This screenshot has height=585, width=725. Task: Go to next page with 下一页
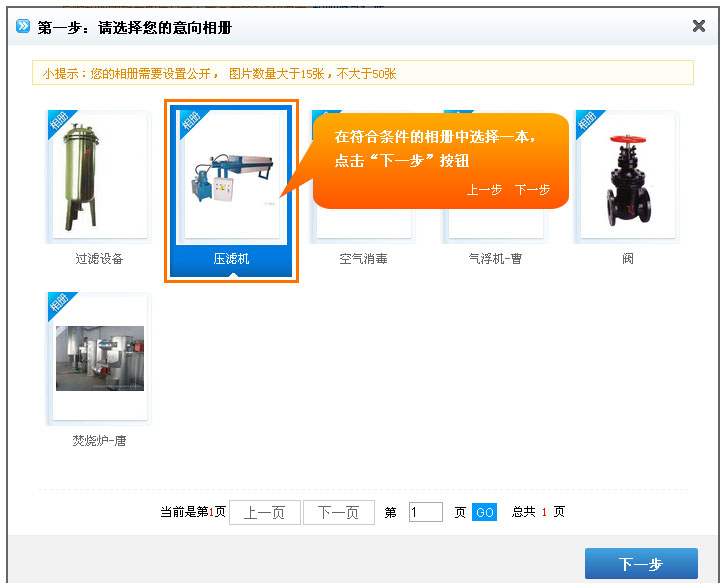pyautogui.click(x=338, y=512)
